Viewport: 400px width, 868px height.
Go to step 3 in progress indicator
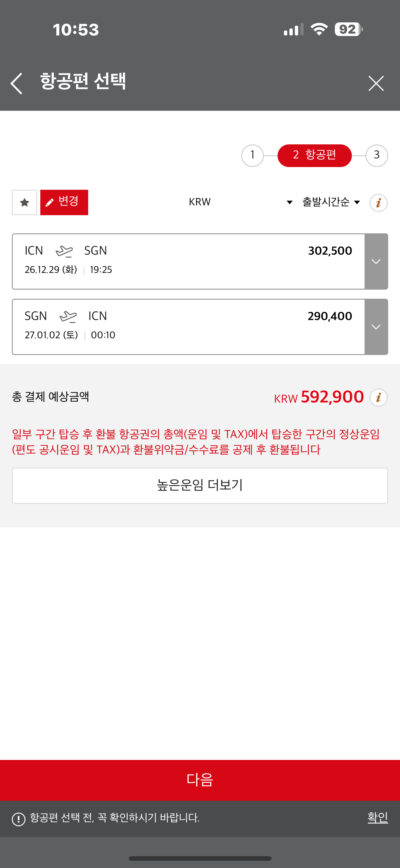pos(376,156)
